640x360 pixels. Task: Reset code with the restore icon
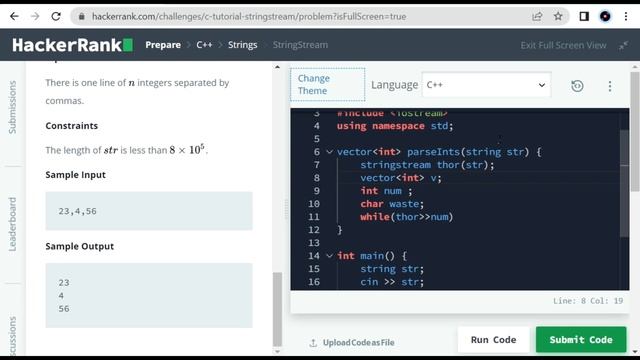(577, 86)
